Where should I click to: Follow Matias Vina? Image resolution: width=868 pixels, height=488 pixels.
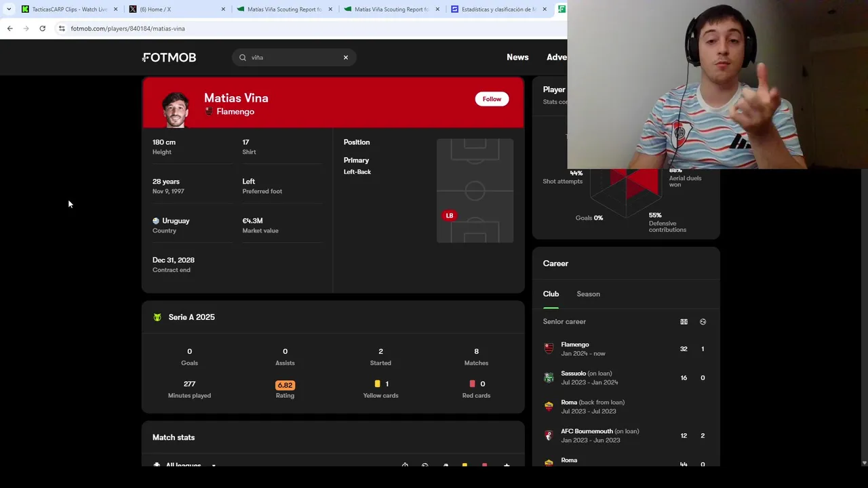(492, 99)
